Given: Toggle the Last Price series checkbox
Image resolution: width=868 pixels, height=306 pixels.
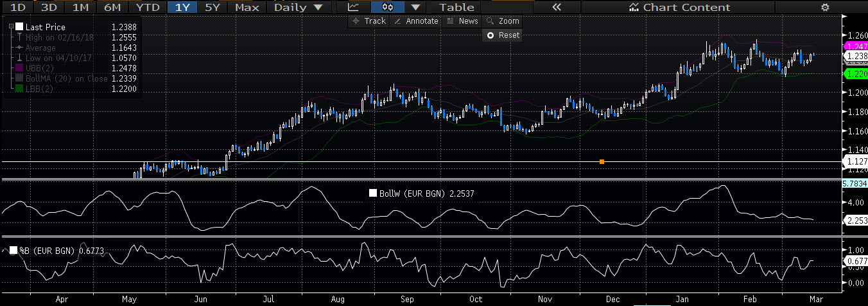Looking at the screenshot, I should point(19,27).
